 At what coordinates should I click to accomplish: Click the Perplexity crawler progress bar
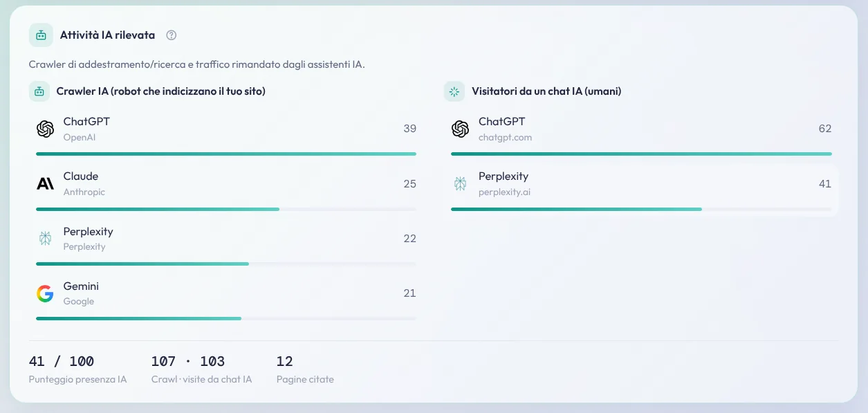pyautogui.click(x=226, y=264)
